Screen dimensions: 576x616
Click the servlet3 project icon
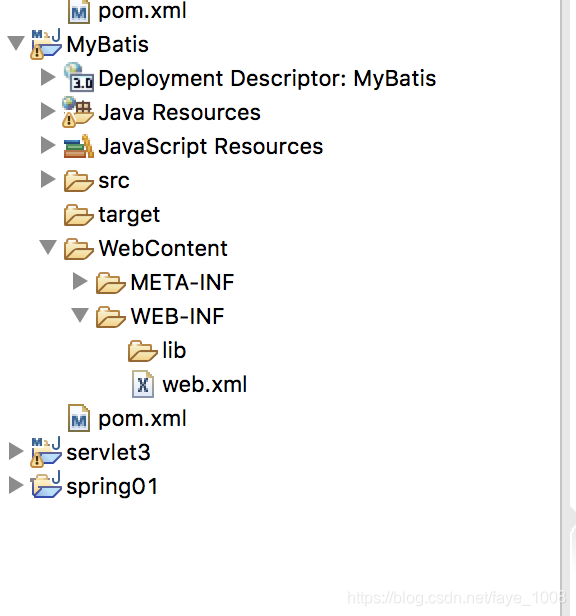pos(46,452)
